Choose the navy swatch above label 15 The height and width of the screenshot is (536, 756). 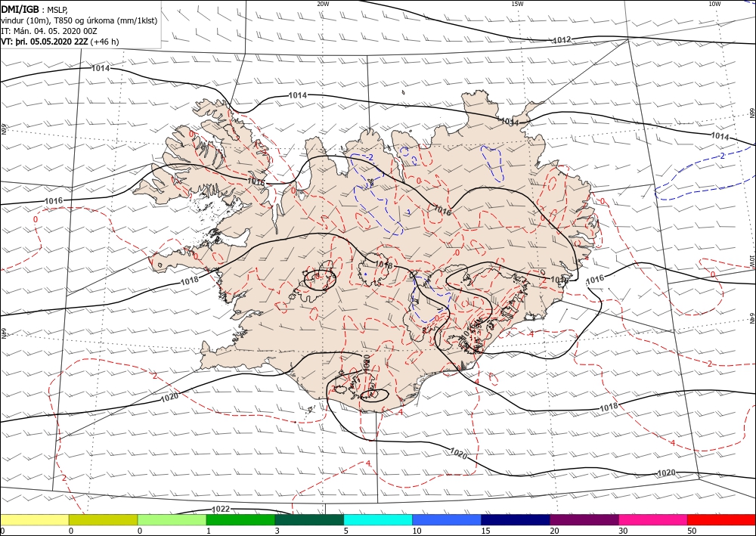[x=516, y=519]
